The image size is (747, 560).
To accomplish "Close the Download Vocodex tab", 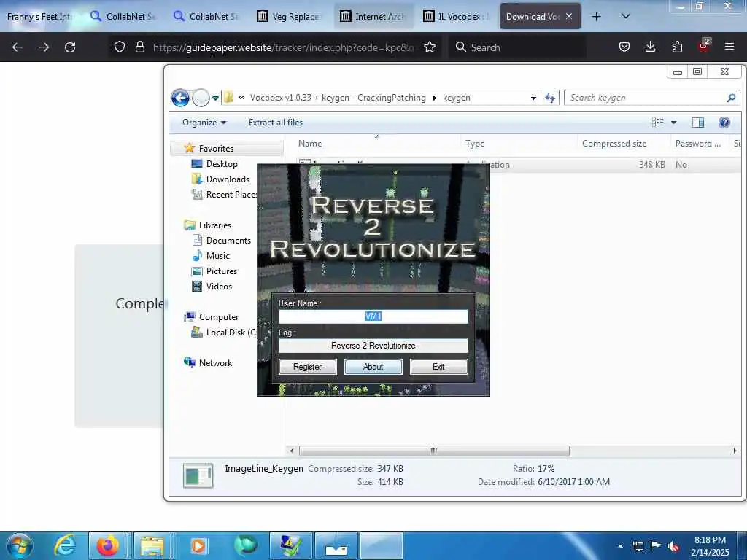I will (569, 16).
